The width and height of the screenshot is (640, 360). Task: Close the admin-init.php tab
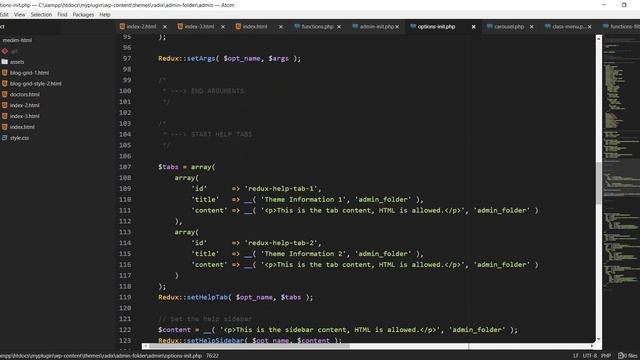397,27
